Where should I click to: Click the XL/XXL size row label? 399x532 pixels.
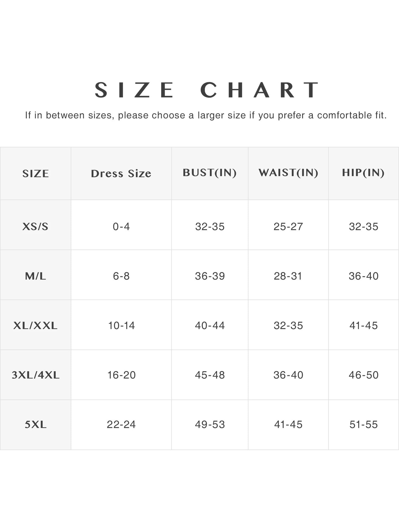coord(35,325)
